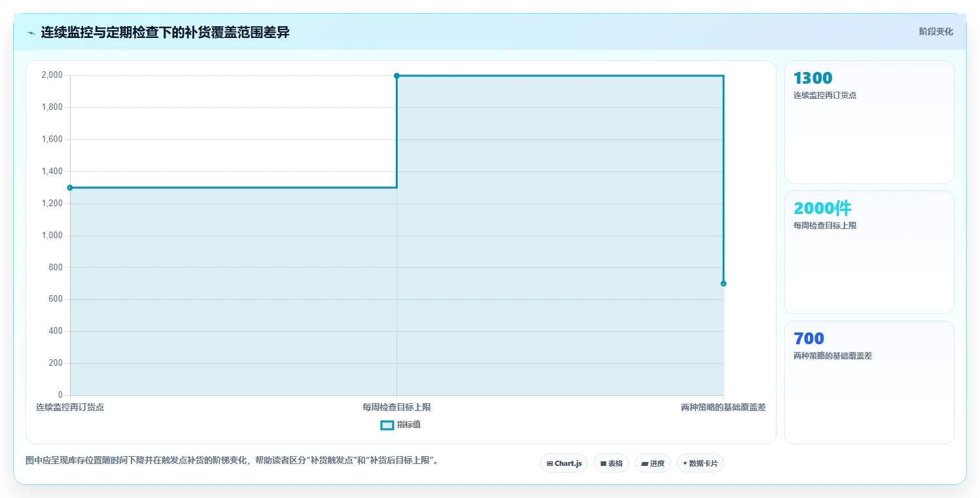Click the description text below the chart
The image size is (980, 498).
coord(231,461)
